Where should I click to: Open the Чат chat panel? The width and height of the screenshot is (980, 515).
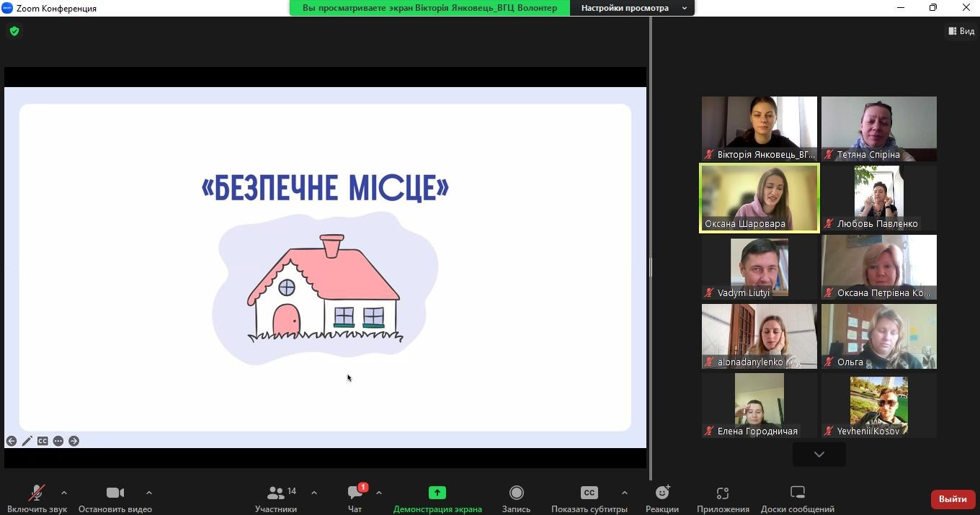[x=355, y=498]
